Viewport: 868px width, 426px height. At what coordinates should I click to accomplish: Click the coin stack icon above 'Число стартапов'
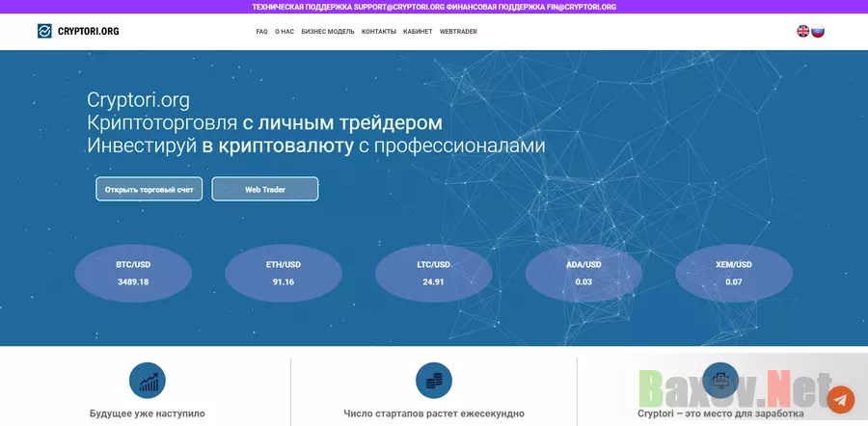click(x=433, y=381)
